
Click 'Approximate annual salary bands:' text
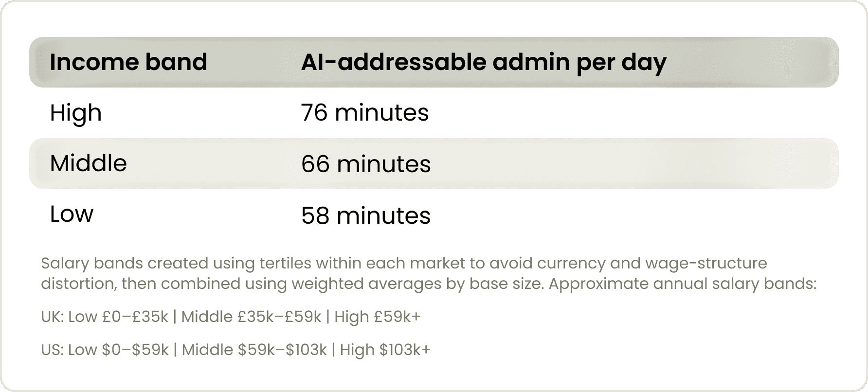pos(683,284)
